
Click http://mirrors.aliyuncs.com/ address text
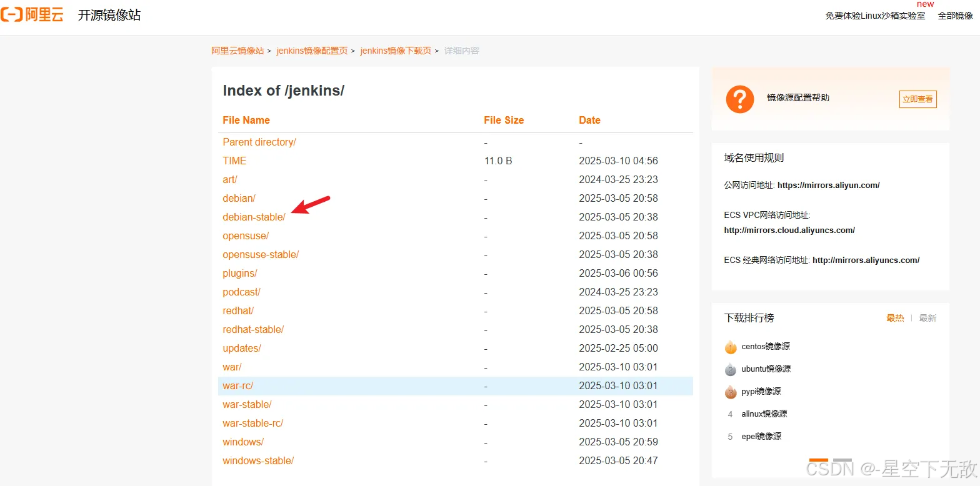coord(866,260)
